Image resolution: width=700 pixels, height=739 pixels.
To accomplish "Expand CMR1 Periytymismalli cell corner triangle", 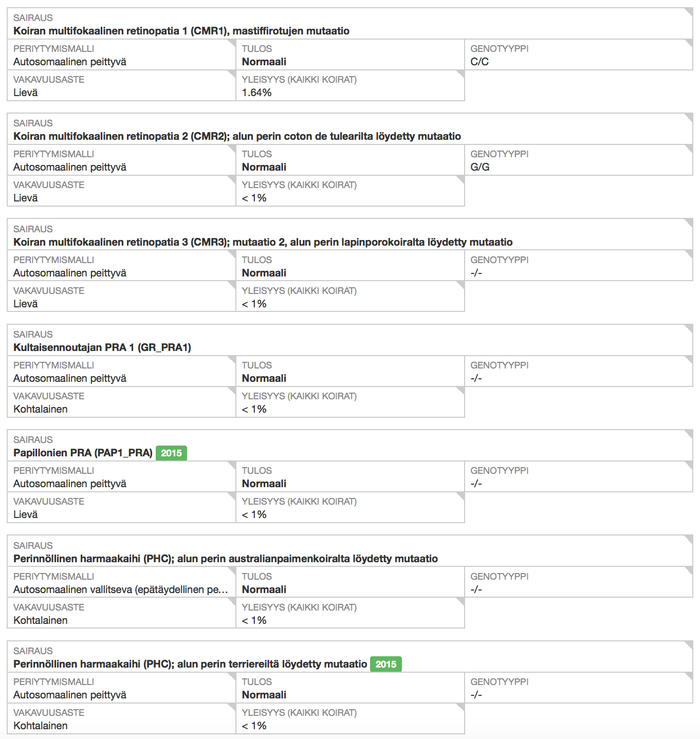I will 232,44.
